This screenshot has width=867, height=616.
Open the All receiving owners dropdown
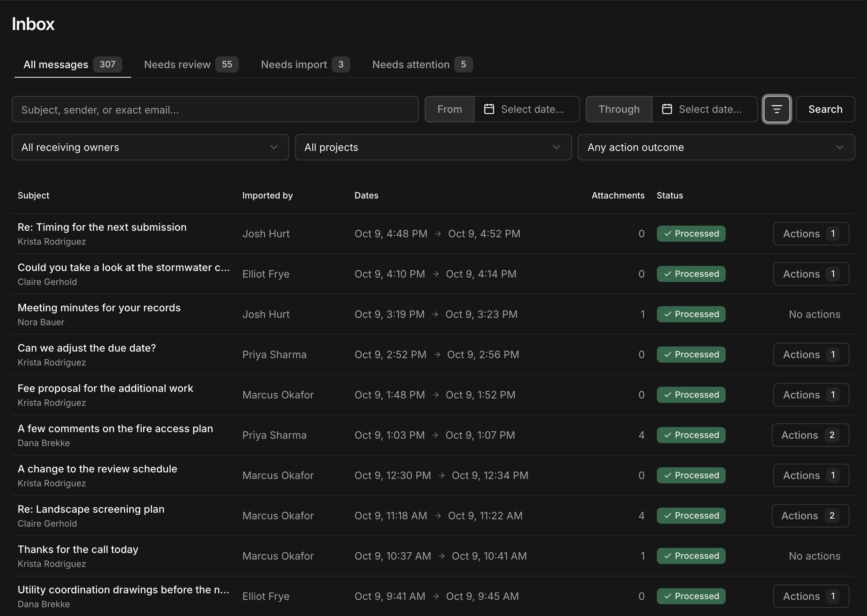tap(150, 147)
